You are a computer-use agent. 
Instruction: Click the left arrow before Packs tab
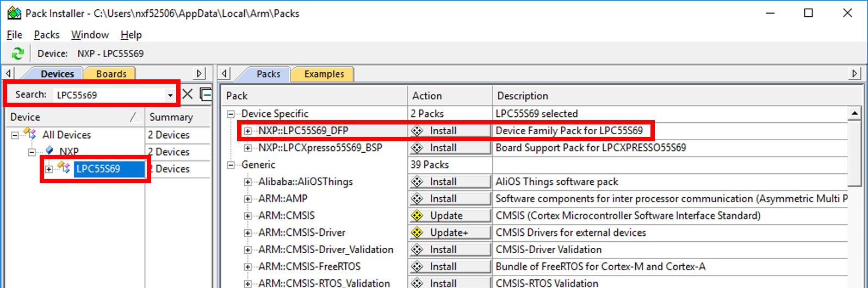pos(225,73)
